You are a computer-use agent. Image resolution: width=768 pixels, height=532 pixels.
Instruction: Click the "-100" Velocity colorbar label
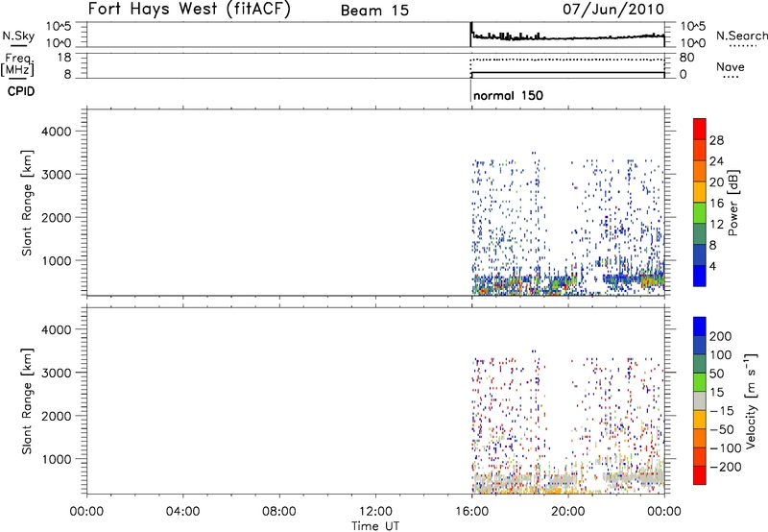click(x=725, y=448)
